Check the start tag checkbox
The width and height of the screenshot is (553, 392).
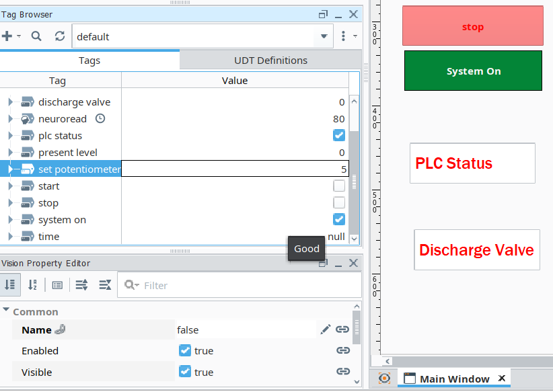click(x=339, y=186)
